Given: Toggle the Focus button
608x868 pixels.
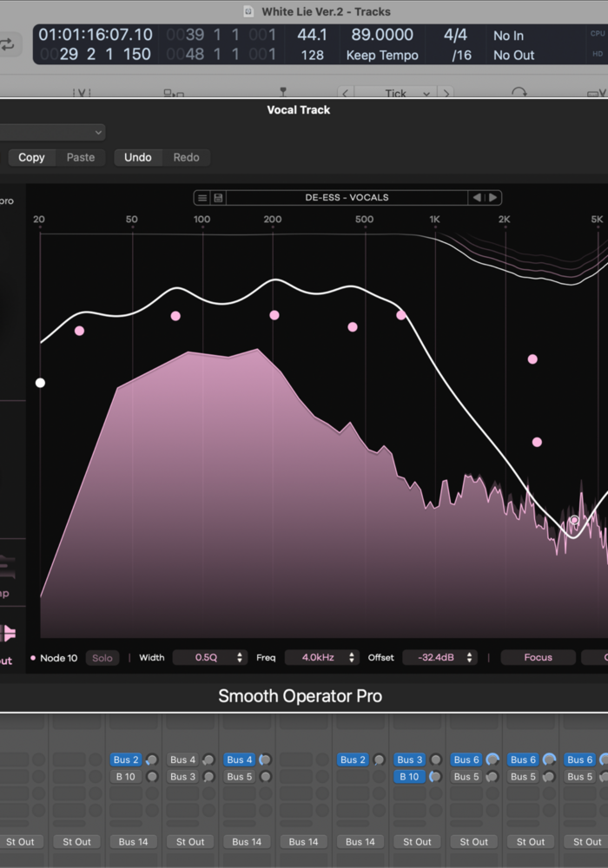Looking at the screenshot, I should 538,658.
